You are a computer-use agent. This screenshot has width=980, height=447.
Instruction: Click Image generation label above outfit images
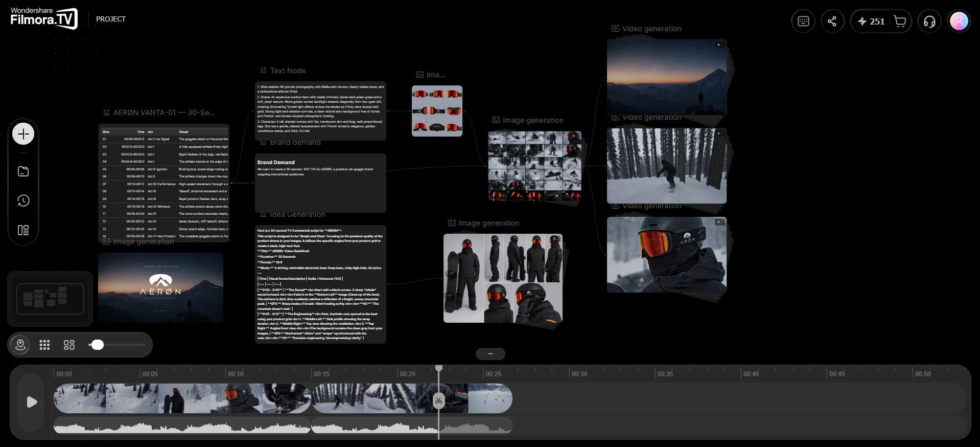(489, 223)
